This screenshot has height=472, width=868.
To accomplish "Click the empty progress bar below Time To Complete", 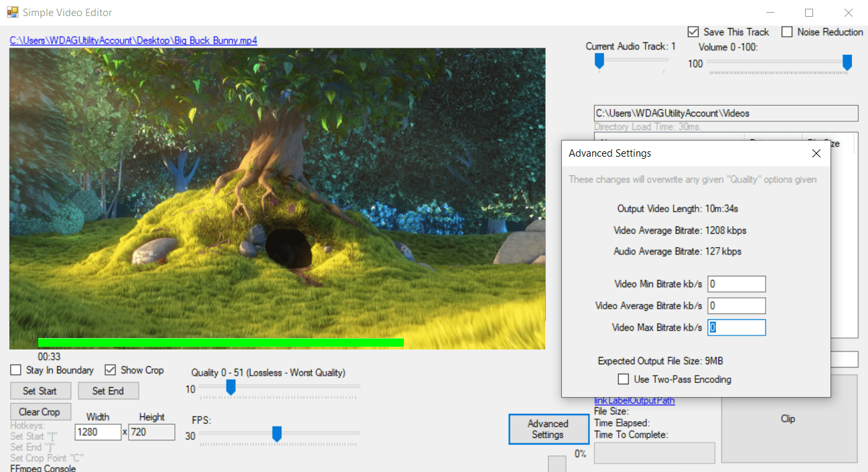I will (x=654, y=453).
